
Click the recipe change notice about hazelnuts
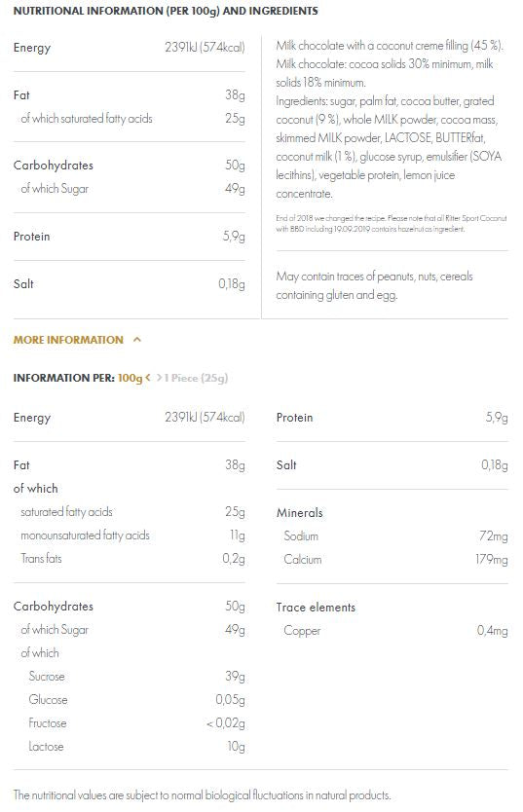pos(391,224)
